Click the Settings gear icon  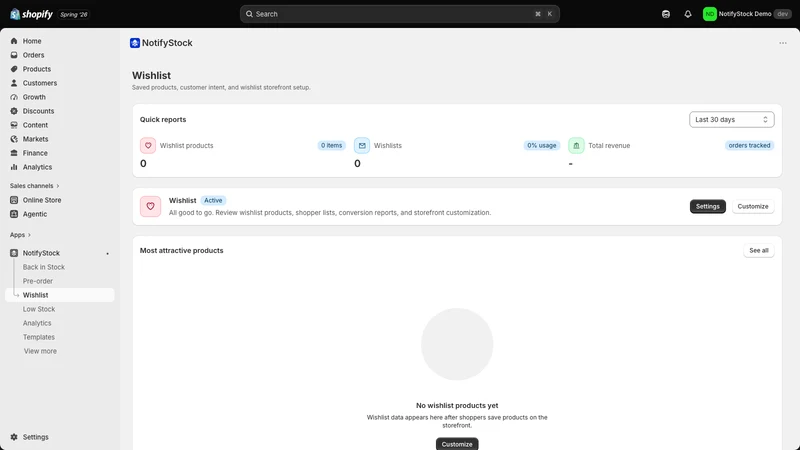pos(14,437)
